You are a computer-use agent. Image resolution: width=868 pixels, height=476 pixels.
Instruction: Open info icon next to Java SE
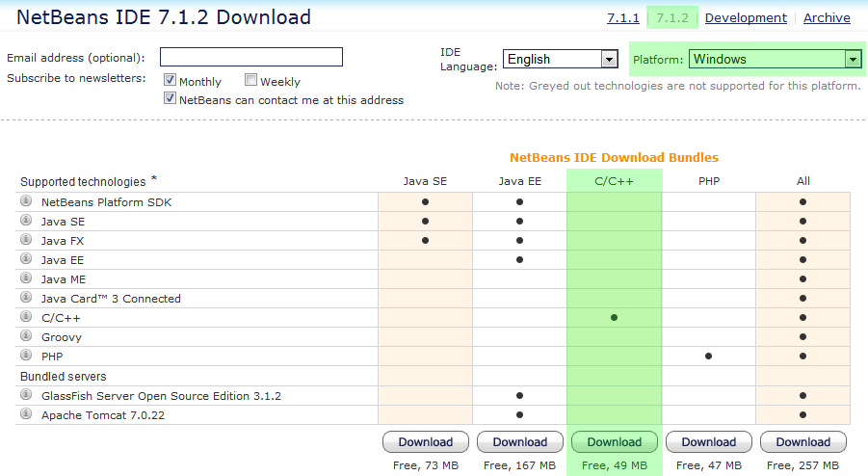(26, 220)
